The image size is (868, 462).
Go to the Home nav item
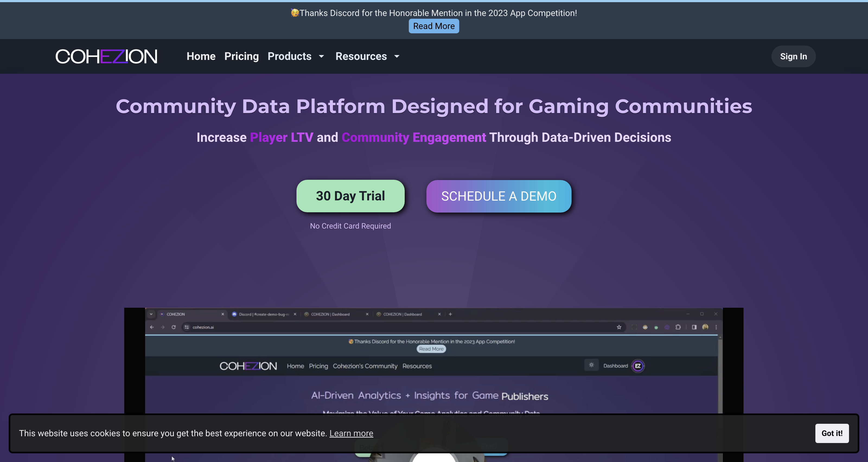[x=201, y=56]
